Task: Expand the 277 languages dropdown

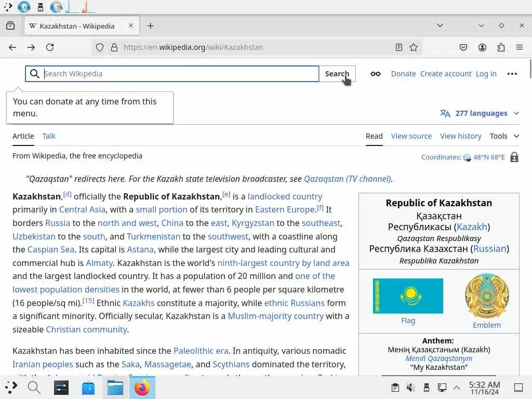Action: (x=480, y=113)
